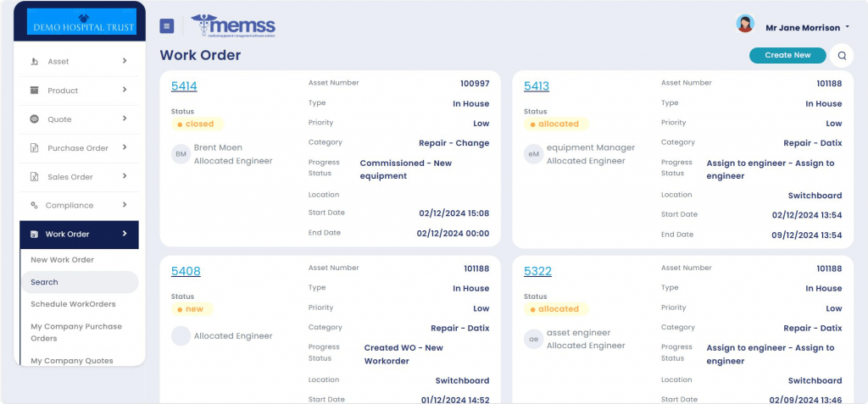
Task: Open the search magnifier icon button
Action: tap(842, 55)
